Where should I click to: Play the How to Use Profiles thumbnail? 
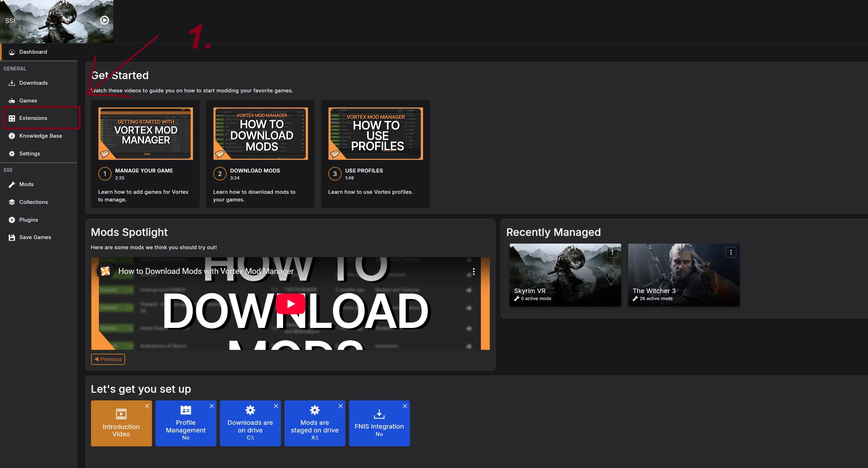pos(376,134)
